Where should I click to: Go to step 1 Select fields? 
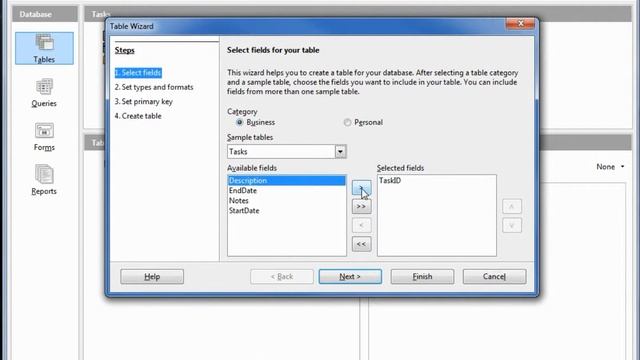click(x=138, y=73)
